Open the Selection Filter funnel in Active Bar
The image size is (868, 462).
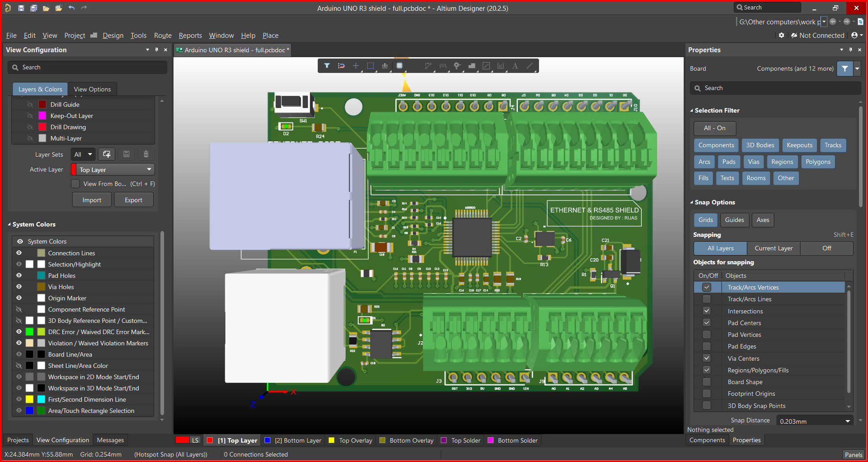tap(327, 66)
